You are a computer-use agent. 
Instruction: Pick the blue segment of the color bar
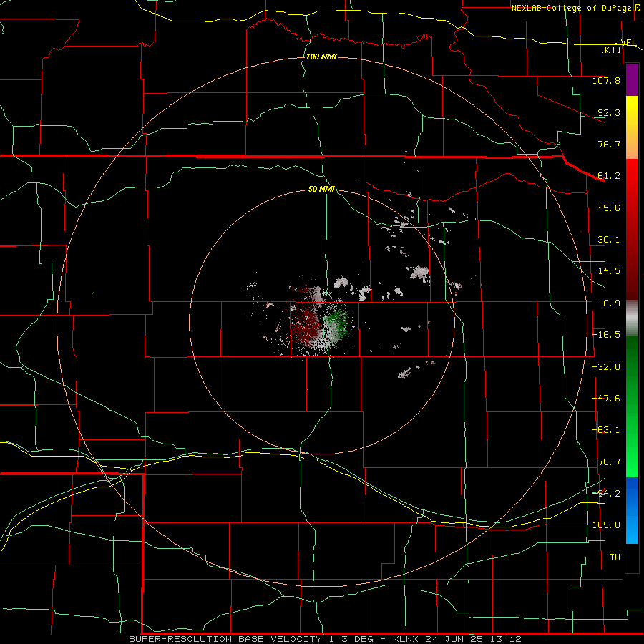(x=632, y=510)
